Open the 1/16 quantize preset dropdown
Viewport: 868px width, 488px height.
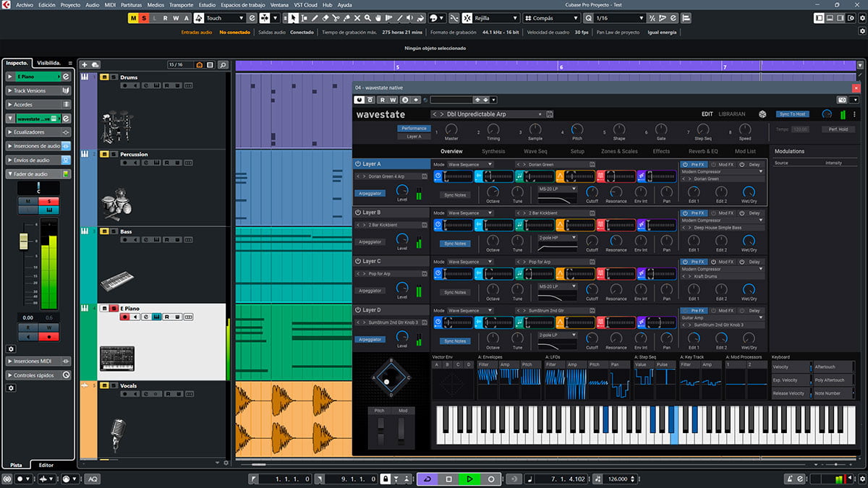[x=619, y=18]
